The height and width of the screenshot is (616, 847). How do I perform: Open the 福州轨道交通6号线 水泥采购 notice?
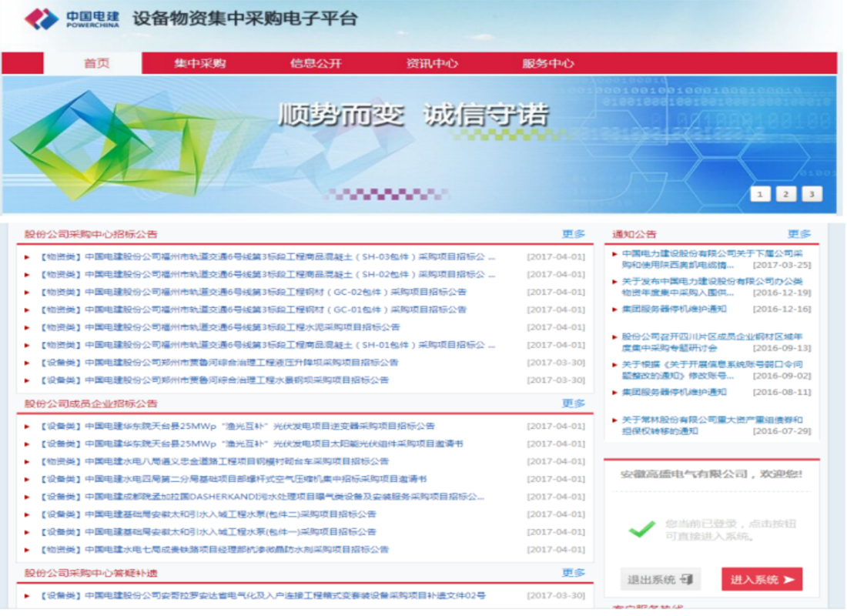(x=220, y=327)
